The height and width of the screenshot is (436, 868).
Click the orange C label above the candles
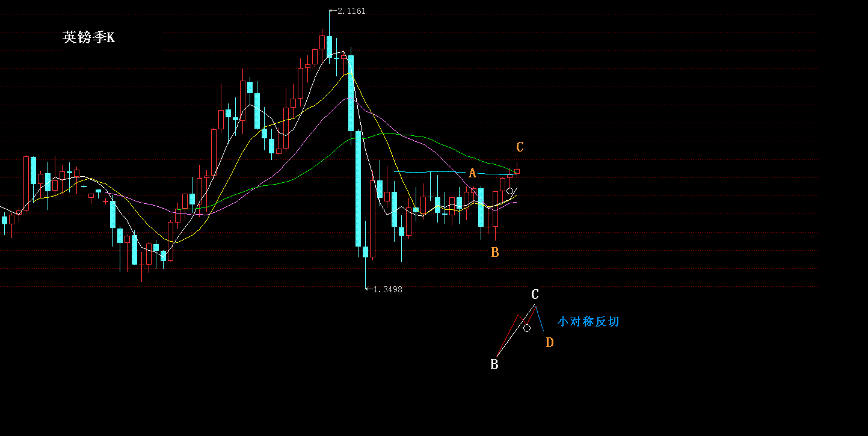tap(520, 147)
